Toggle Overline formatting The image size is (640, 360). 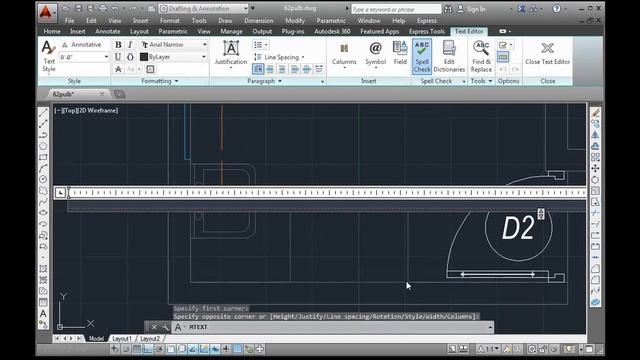pos(130,57)
